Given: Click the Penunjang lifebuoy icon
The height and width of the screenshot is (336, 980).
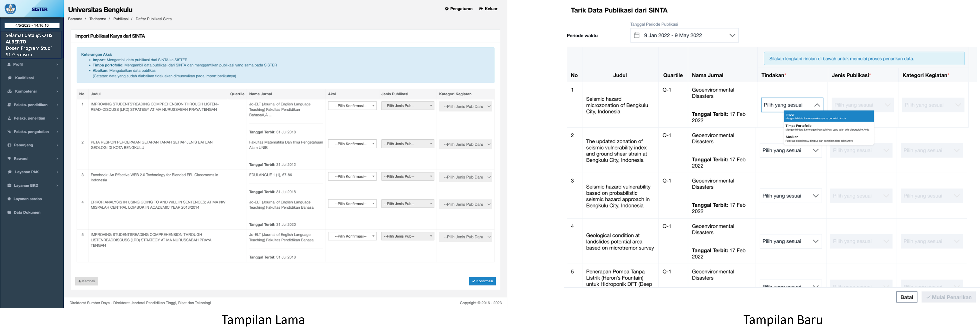Looking at the screenshot, I should (x=9, y=145).
